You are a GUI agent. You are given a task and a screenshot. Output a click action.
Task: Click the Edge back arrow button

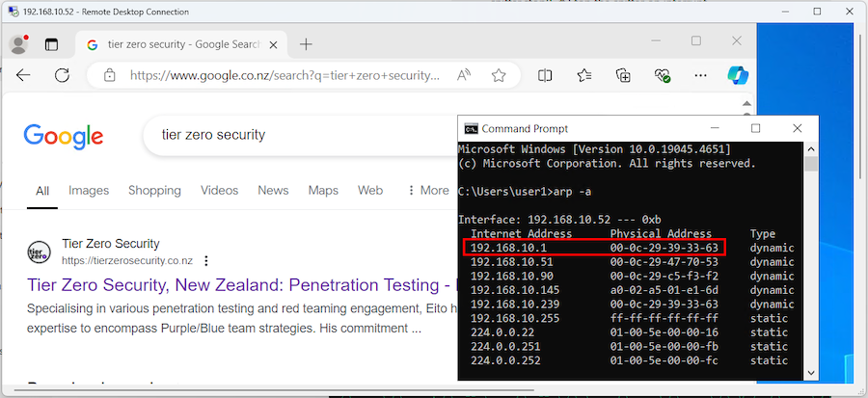[x=23, y=75]
